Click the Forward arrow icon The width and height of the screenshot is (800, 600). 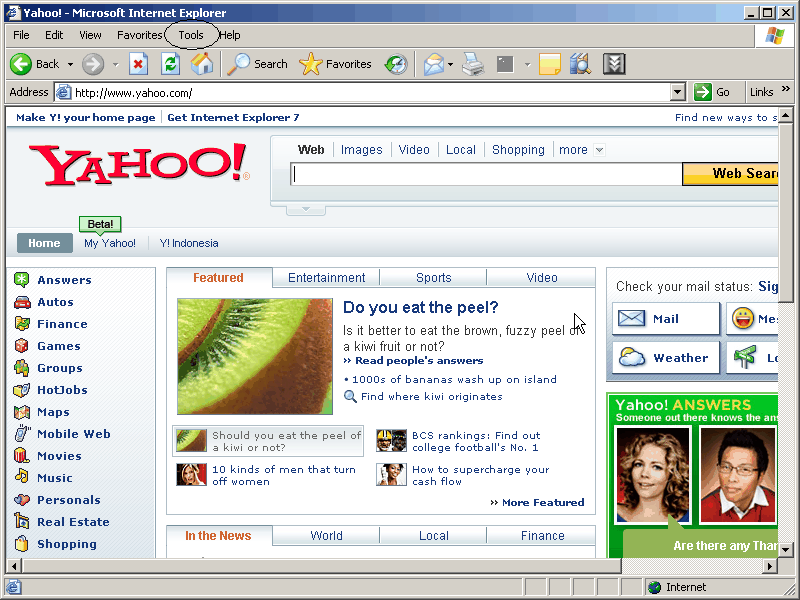point(93,64)
